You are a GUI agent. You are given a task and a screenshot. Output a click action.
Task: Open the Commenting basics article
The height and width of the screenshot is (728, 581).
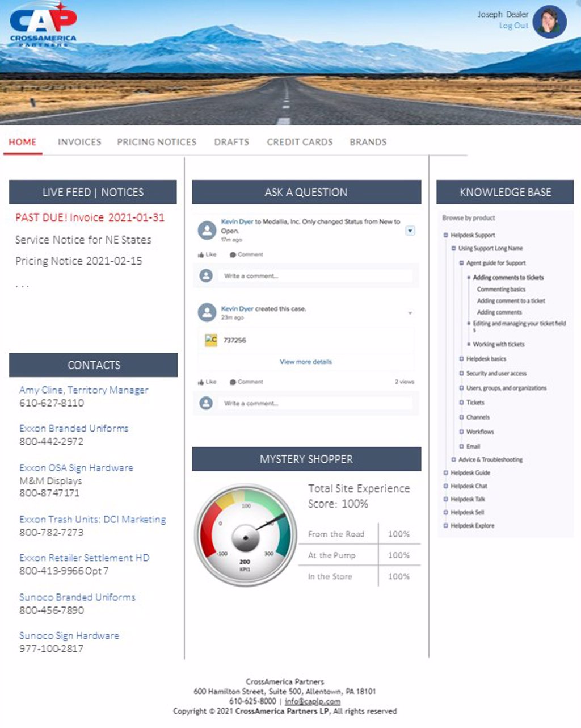(x=501, y=290)
